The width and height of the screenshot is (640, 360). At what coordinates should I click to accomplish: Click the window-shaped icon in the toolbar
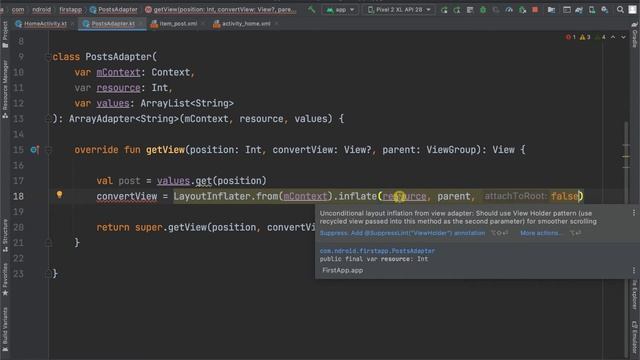[567, 9]
